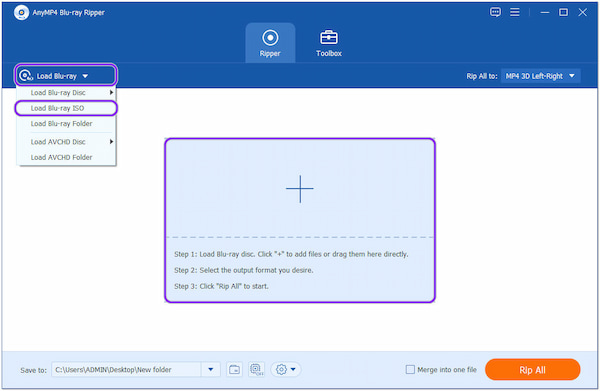Click the Save to path field
This screenshot has height=391, width=600.
coord(126,370)
